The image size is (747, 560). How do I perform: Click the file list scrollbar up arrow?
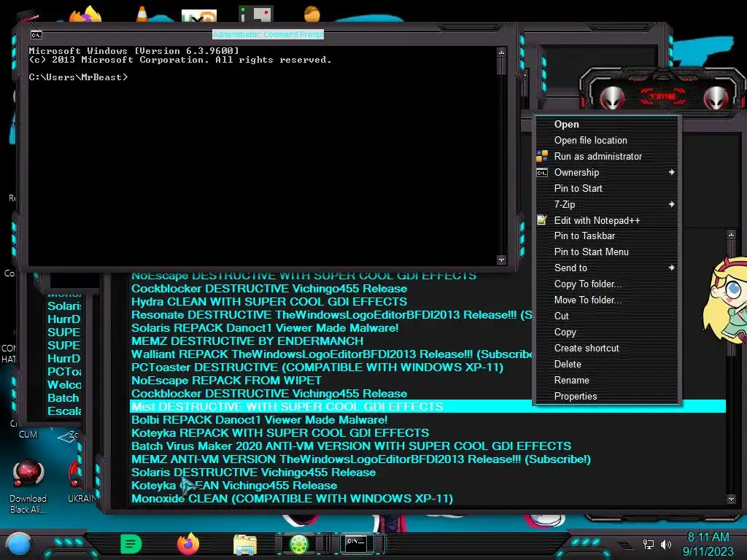pyautogui.click(x=731, y=234)
